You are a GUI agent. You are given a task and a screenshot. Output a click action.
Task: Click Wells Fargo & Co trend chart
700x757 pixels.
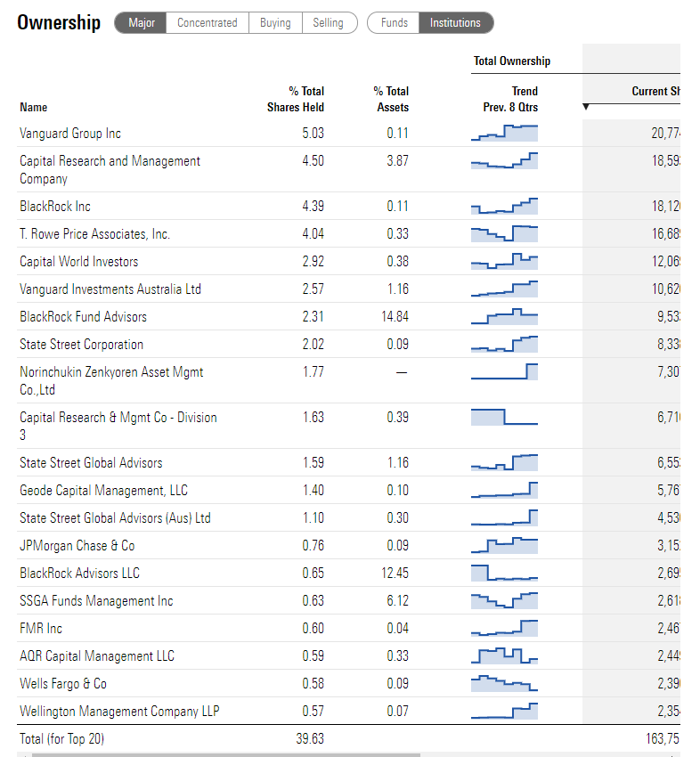tap(504, 683)
